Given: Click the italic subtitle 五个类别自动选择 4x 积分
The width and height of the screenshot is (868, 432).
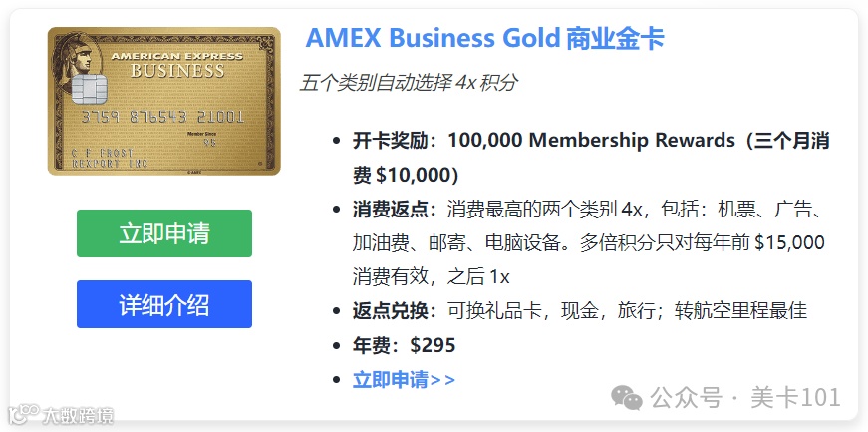Looking at the screenshot, I should coord(409,83).
